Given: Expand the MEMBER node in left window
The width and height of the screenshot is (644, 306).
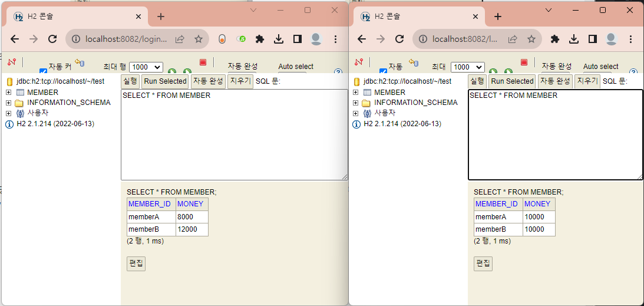Looking at the screenshot, I should (8, 93).
